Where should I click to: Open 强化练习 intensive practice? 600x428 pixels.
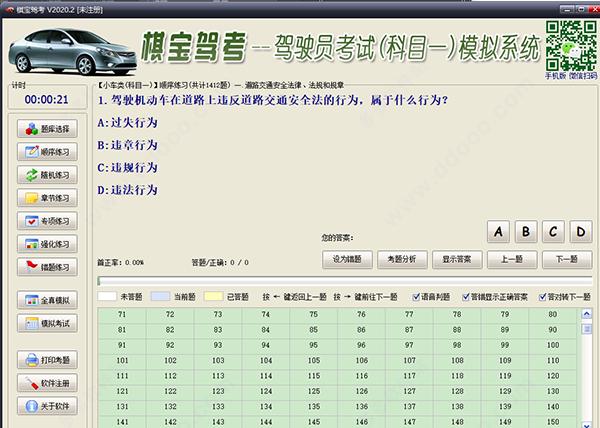[x=47, y=245]
